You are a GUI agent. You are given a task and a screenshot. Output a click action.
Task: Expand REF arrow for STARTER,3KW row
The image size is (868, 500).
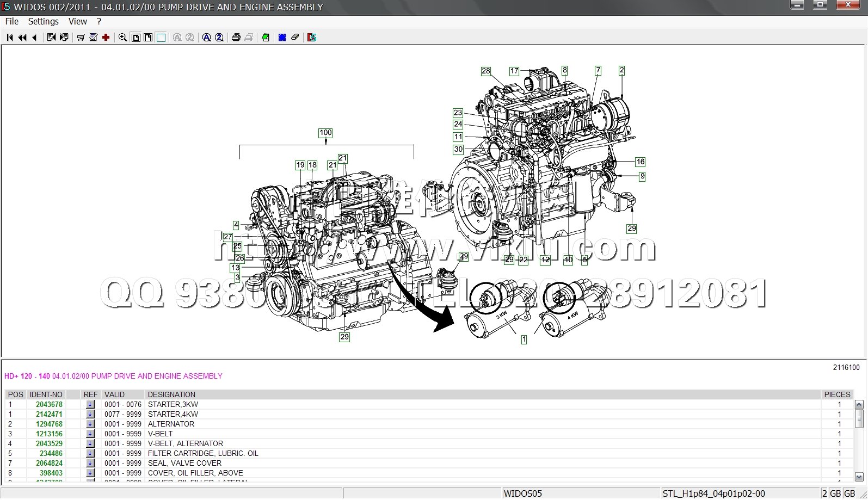90,405
